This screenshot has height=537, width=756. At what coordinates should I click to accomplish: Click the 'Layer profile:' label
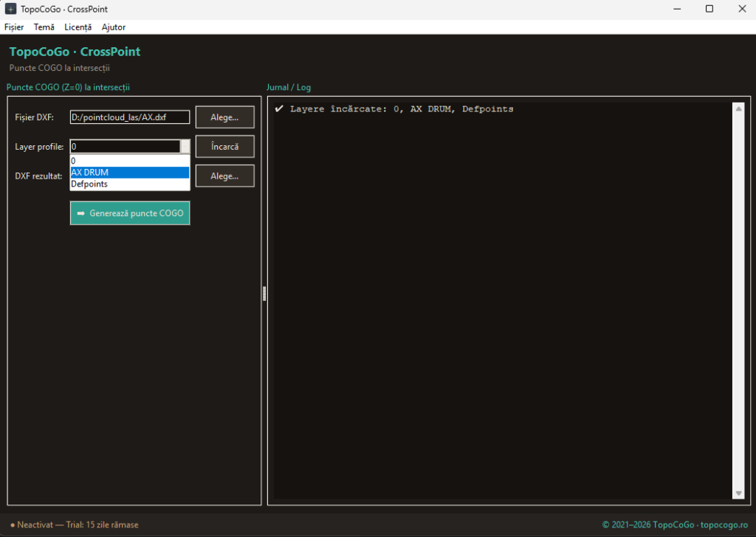39,146
